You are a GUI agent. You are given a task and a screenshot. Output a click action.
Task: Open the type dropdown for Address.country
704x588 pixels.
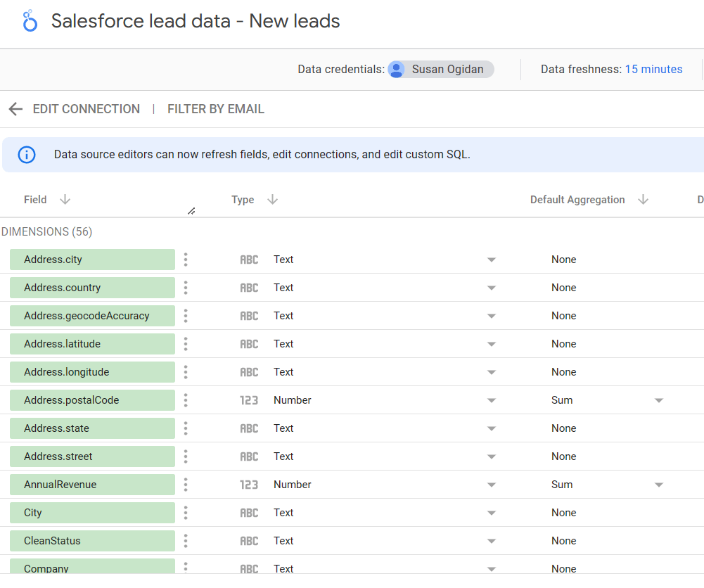[x=492, y=288]
